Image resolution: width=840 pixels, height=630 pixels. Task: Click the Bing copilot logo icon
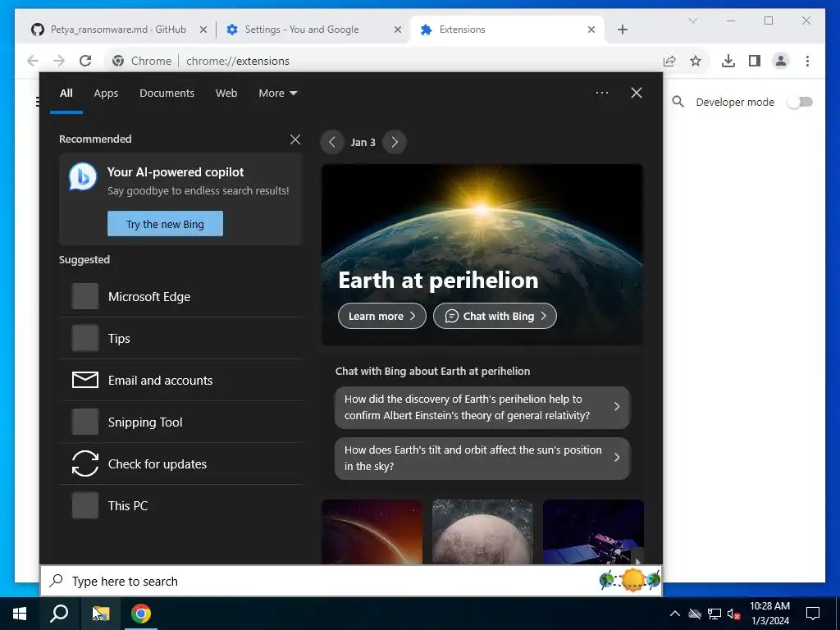[x=83, y=177]
